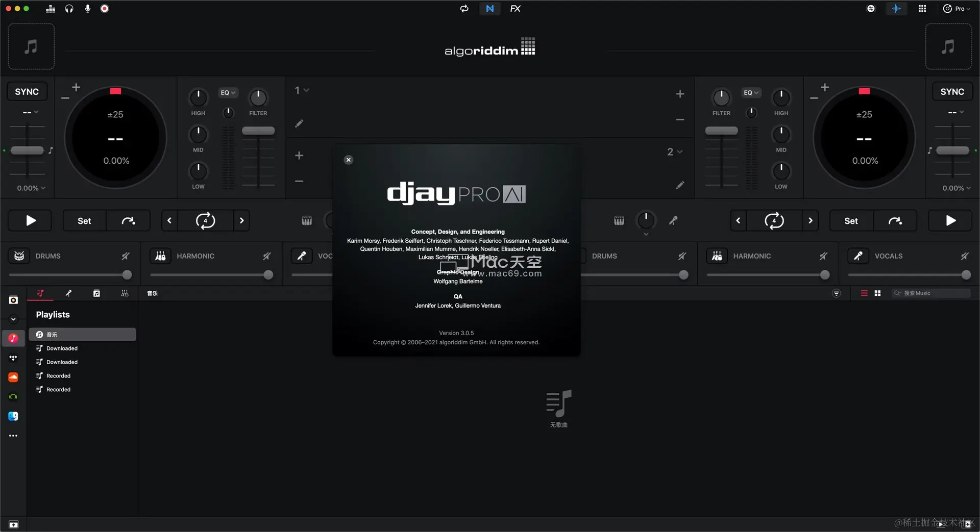The image size is (980, 532).
Task: Open the waveform view icon
Action: point(896,9)
